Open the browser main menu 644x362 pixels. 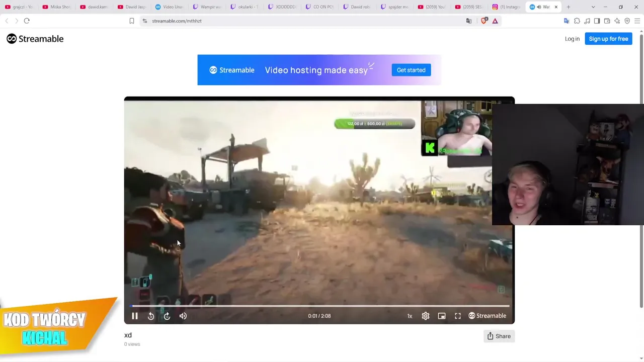pos(637,21)
